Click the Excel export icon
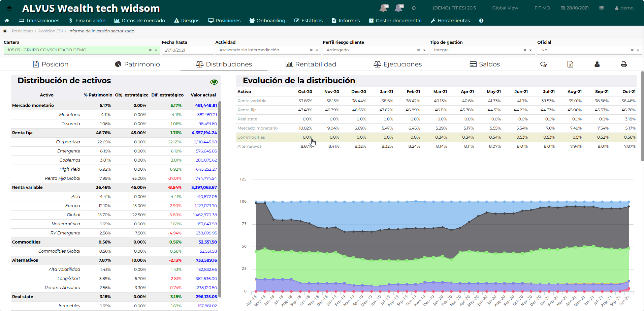Image resolution: width=644 pixels, height=311 pixels. point(570,64)
